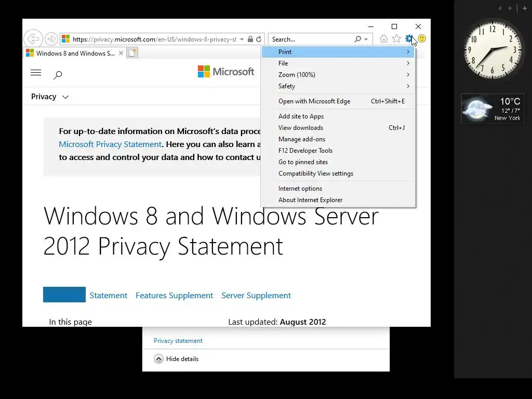Open Compatibility View settings
Image resolution: width=532 pixels, height=399 pixels.
[x=338, y=174]
